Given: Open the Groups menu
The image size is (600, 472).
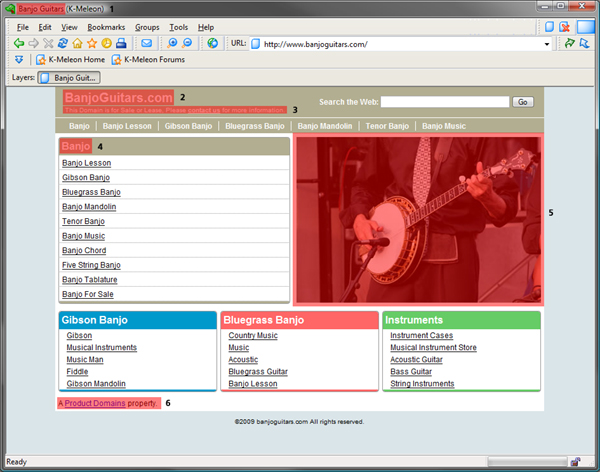Looking at the screenshot, I should point(147,27).
